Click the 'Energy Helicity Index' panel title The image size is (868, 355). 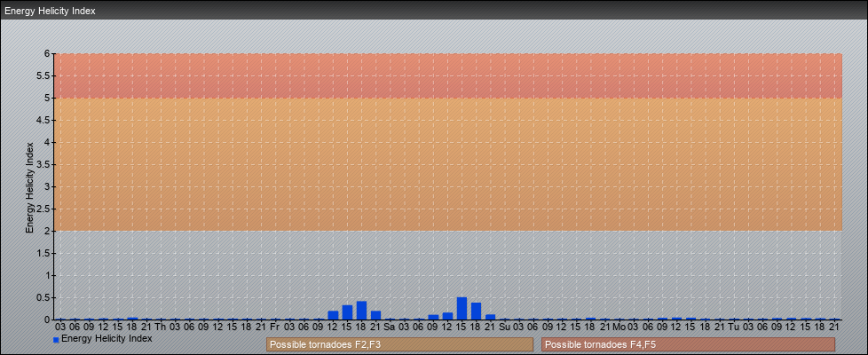tap(50, 11)
